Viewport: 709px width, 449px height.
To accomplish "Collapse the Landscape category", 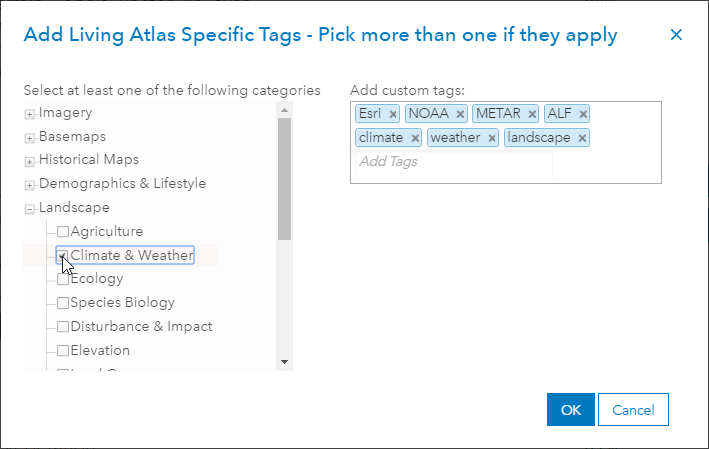I will click(x=30, y=209).
